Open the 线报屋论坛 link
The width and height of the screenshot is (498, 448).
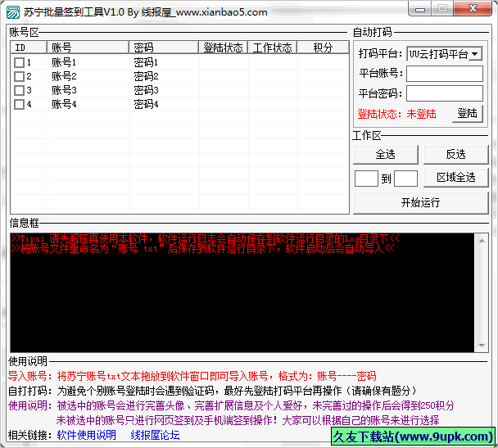coord(155,435)
